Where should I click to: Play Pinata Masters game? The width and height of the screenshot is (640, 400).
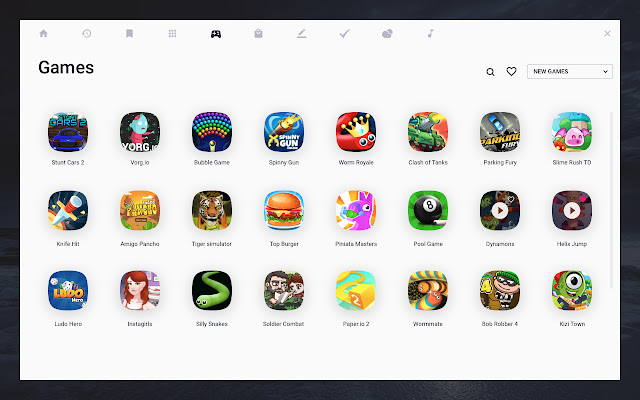tap(356, 211)
